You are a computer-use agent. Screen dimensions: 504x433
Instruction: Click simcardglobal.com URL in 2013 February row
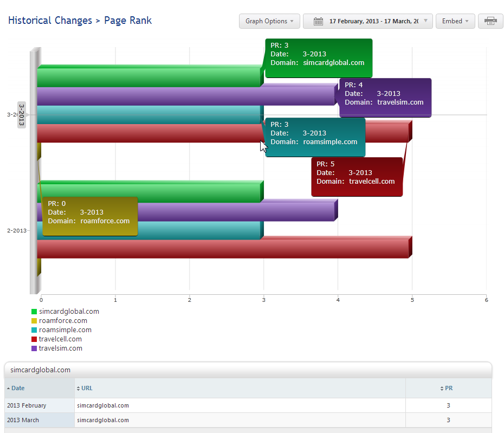tap(103, 405)
